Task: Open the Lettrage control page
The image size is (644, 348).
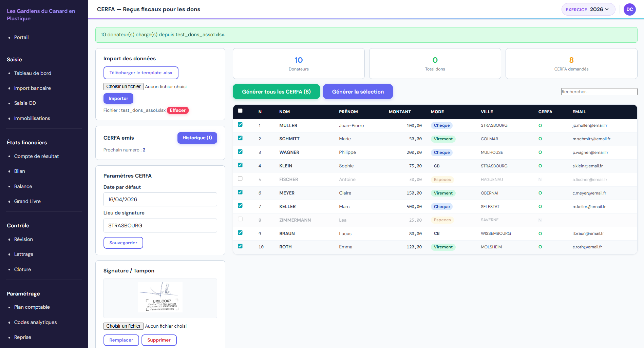Action: click(x=23, y=254)
